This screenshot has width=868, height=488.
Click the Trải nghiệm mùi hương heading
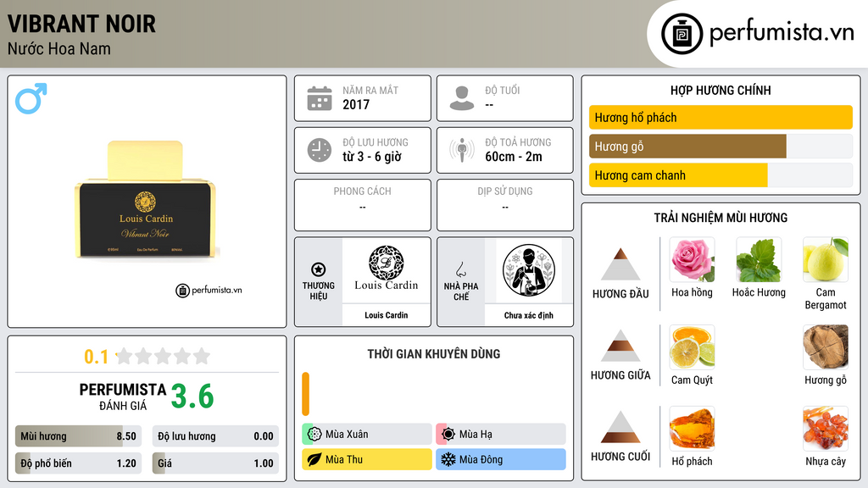click(x=721, y=218)
